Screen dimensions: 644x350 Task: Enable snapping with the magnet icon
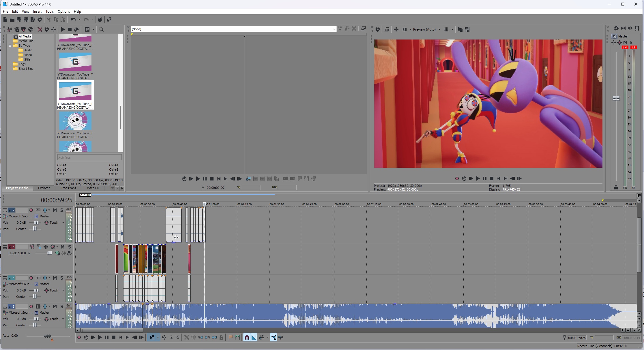247,338
